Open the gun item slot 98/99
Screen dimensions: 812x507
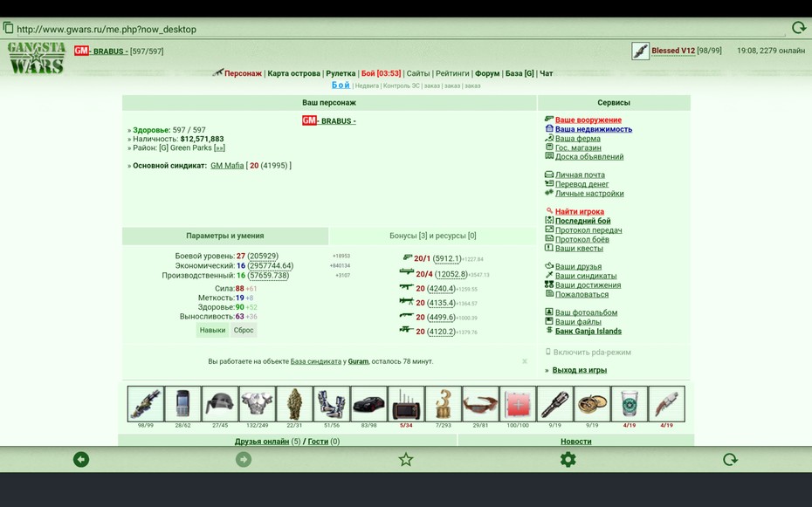(146, 403)
